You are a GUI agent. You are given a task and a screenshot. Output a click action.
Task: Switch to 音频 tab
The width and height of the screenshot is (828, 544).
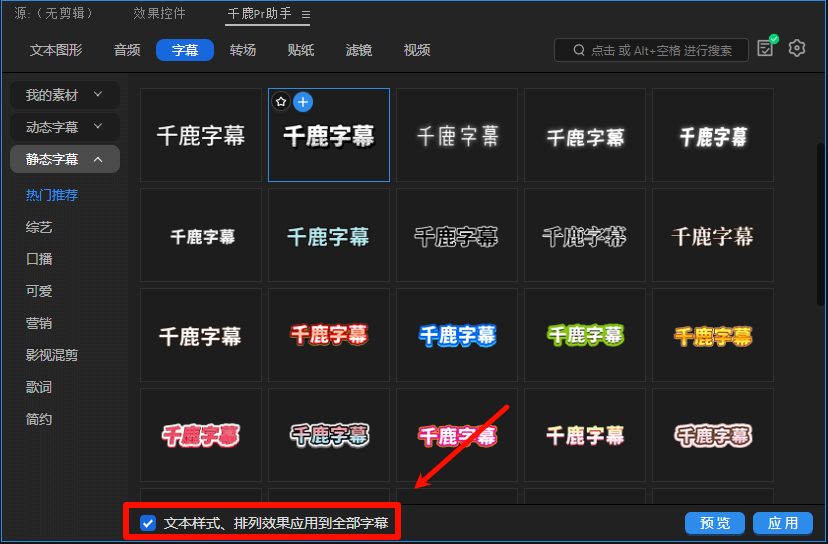tap(127, 50)
